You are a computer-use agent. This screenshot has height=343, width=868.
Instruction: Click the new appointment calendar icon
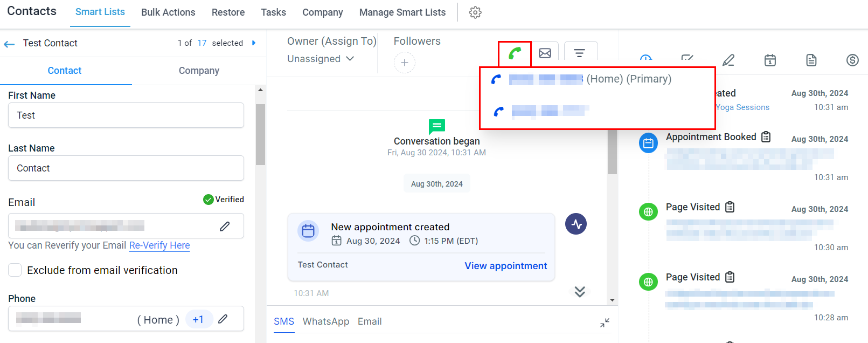[308, 231]
